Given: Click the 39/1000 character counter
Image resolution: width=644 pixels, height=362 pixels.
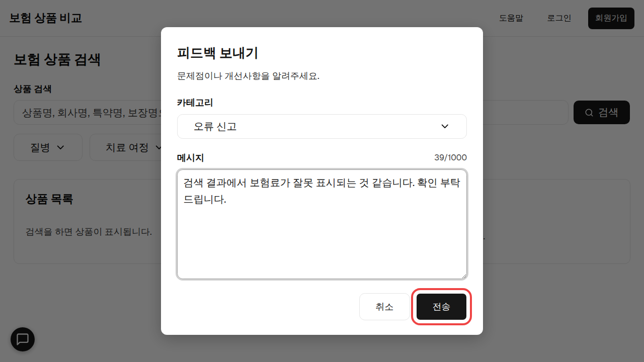Looking at the screenshot, I should [x=450, y=157].
